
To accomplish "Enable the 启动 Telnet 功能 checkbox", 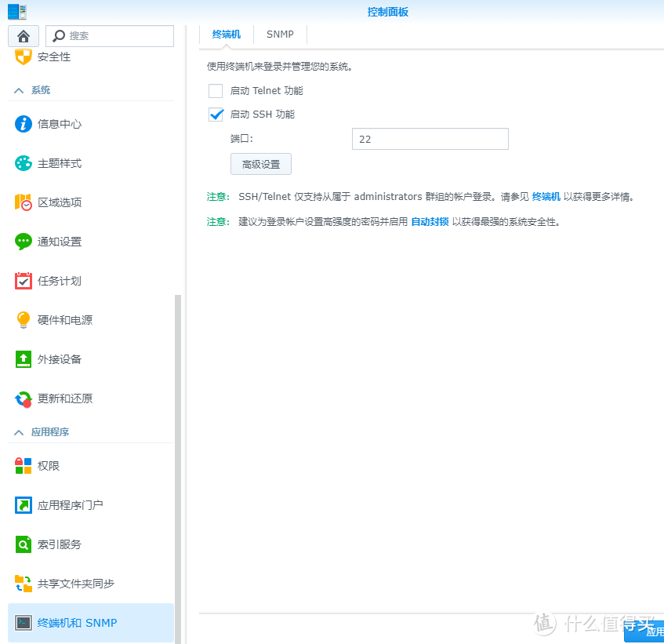I will [216, 91].
